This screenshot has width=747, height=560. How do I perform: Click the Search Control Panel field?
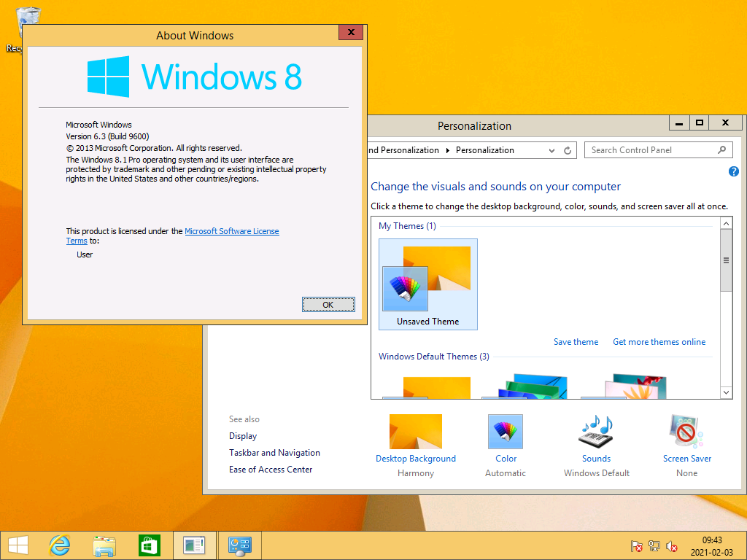[x=651, y=150]
